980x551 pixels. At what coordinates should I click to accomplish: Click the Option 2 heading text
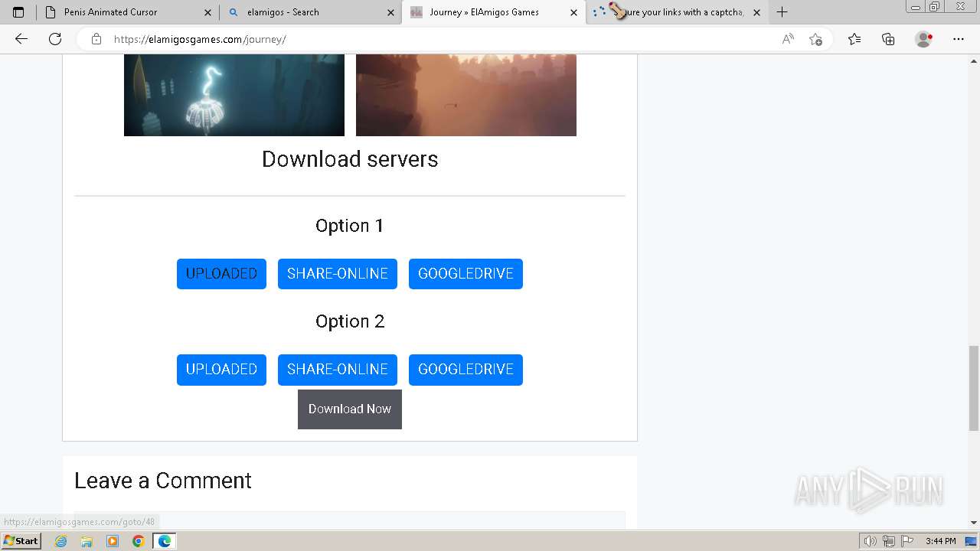(350, 321)
